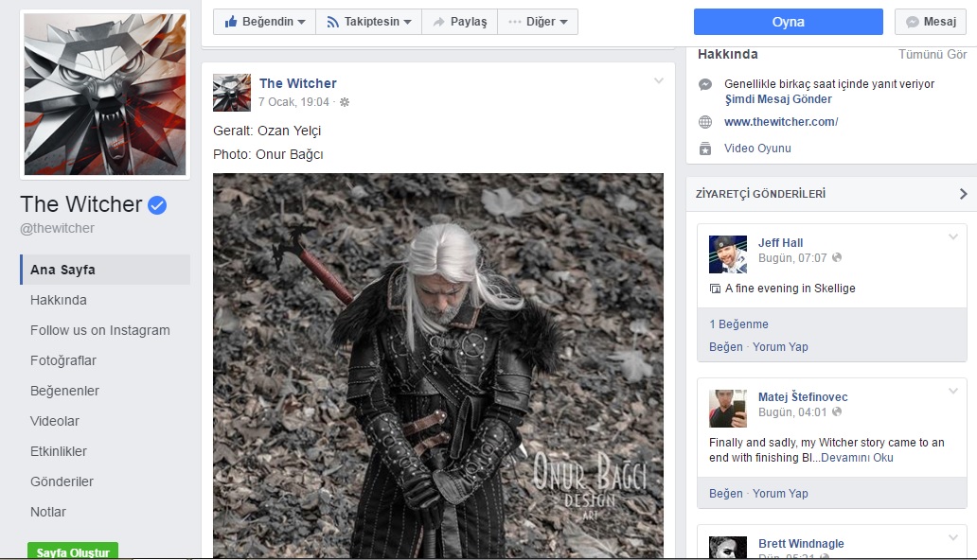Expand Ziyaretçi Gönderileri arrow
The image size is (977, 560).
point(964,194)
